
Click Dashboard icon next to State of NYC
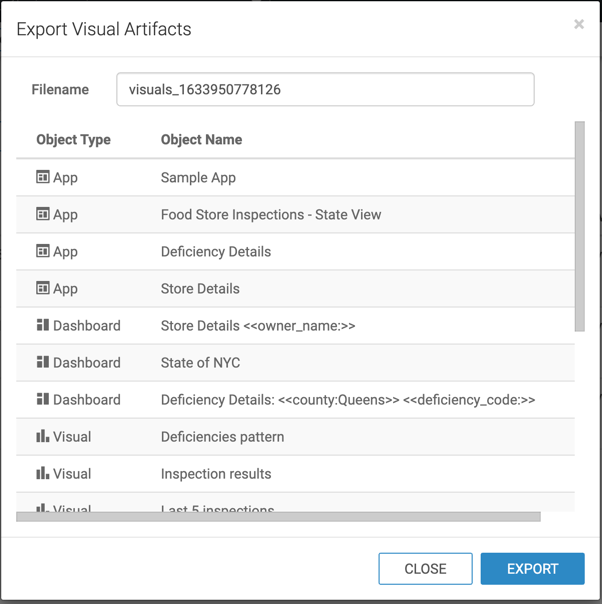pyautogui.click(x=43, y=362)
